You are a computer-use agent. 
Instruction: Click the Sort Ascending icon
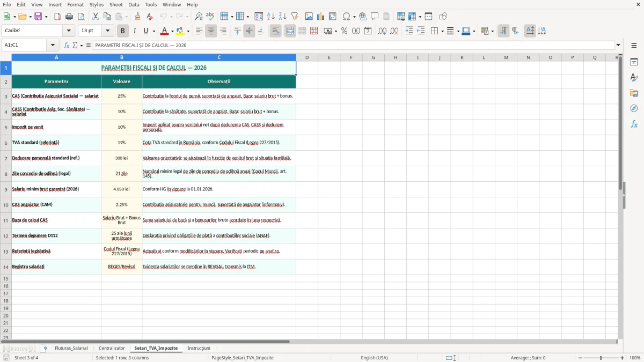point(270,17)
